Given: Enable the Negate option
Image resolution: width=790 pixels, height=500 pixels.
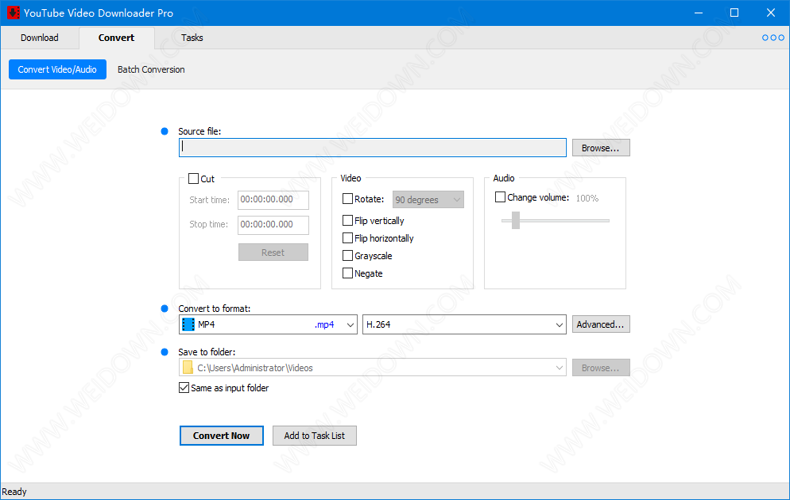Looking at the screenshot, I should click(347, 273).
